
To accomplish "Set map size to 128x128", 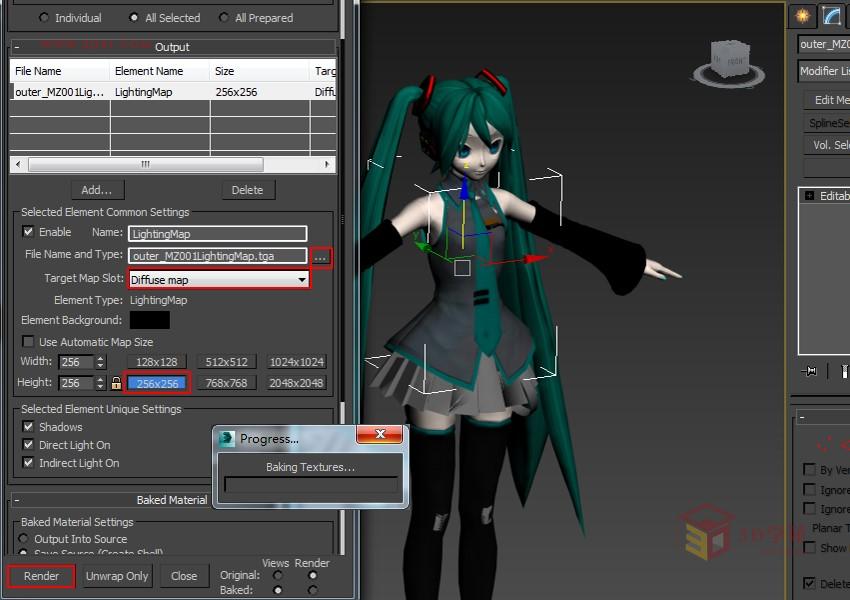I will 157,362.
